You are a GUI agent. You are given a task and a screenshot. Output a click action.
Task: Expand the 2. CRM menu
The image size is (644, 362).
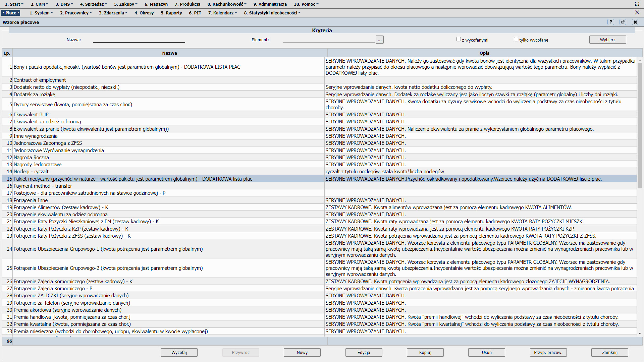[x=39, y=4]
